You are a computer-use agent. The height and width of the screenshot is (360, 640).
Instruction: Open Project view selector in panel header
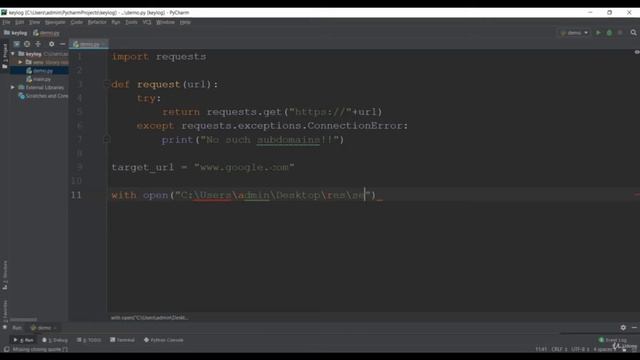pos(16,44)
